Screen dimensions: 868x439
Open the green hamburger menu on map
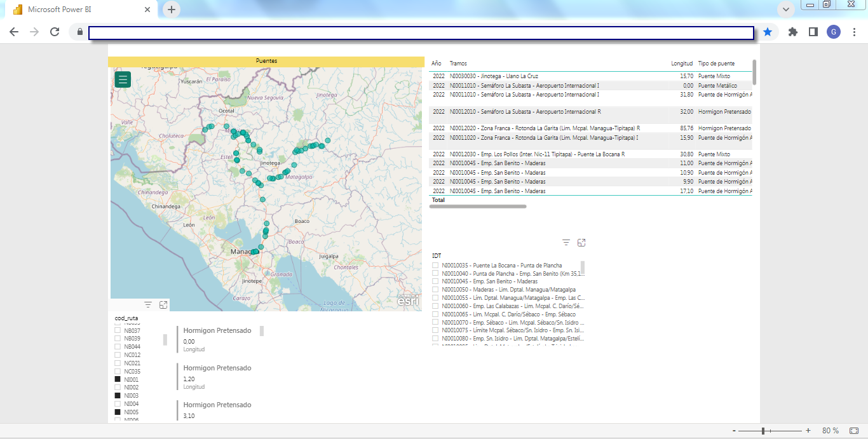123,79
